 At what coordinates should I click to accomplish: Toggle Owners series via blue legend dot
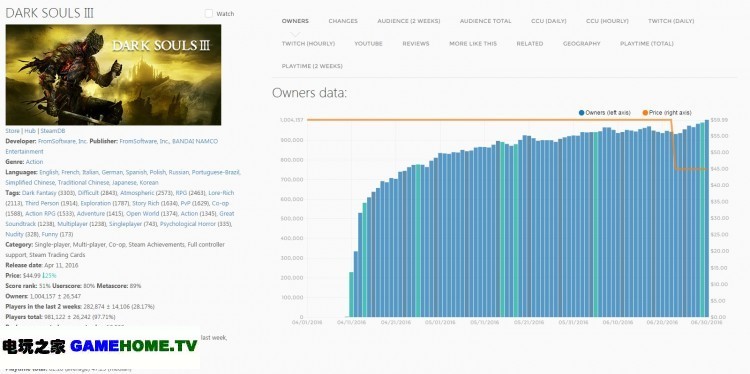[581, 113]
